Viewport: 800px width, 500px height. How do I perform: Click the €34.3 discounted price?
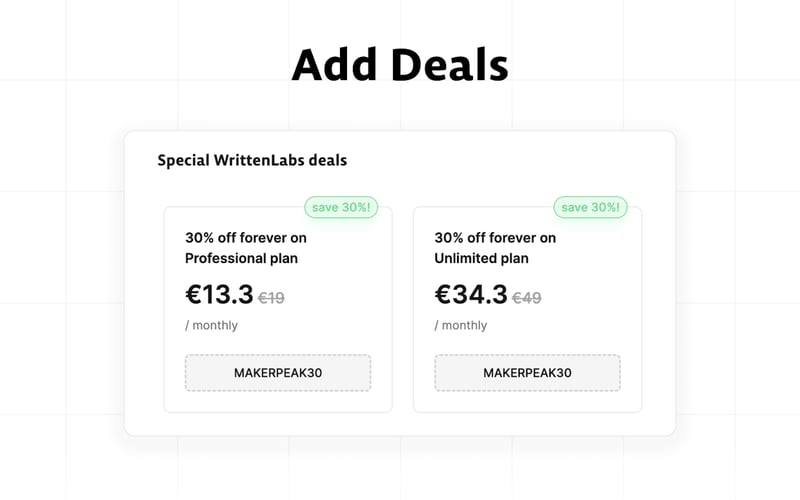[x=471, y=294]
